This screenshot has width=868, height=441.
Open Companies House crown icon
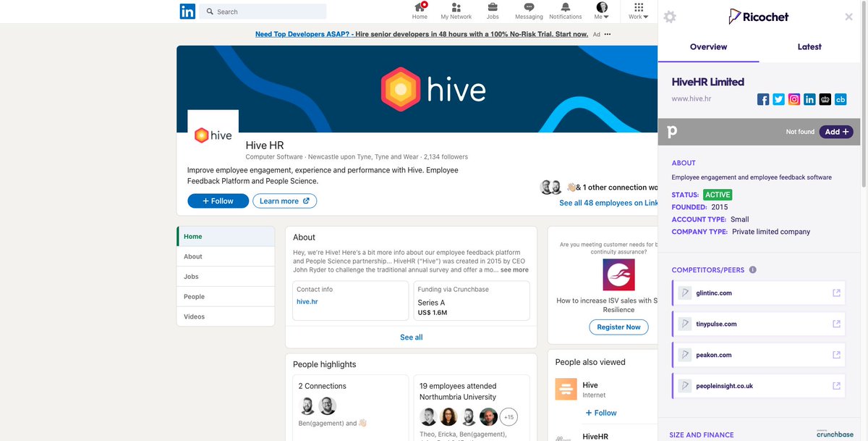pyautogui.click(x=825, y=99)
